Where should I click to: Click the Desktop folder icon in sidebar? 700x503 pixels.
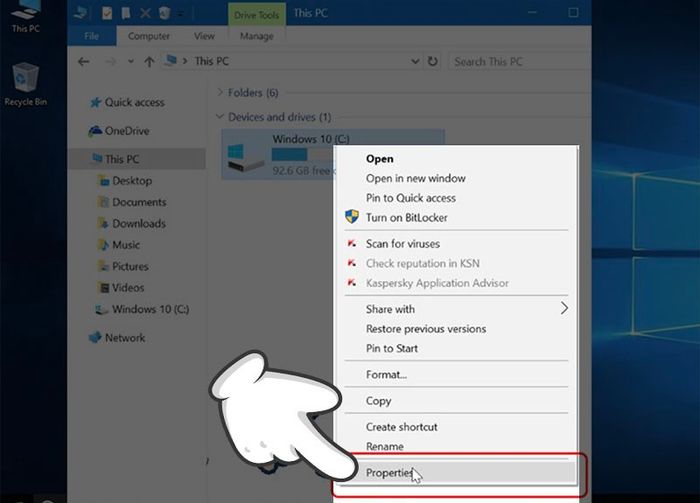point(104,181)
